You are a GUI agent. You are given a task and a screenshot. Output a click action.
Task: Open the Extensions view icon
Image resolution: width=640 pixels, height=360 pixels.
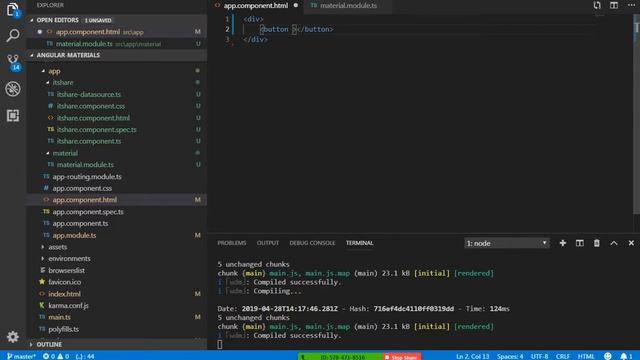[13, 116]
